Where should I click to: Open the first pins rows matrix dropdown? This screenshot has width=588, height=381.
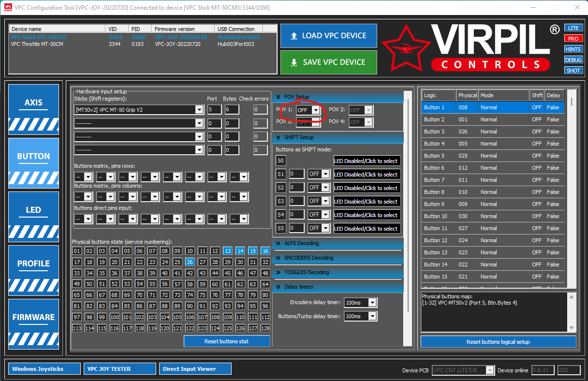pyautogui.click(x=88, y=177)
